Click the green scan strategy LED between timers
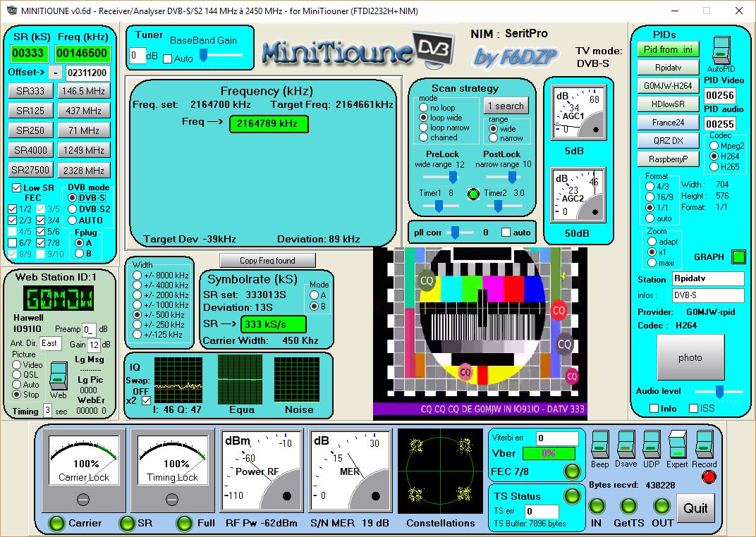 (x=474, y=194)
